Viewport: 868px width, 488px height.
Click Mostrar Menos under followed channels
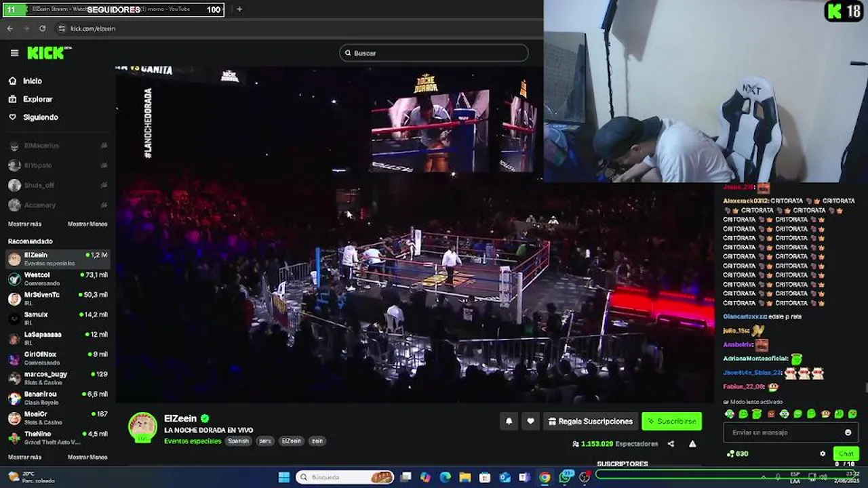(87, 224)
